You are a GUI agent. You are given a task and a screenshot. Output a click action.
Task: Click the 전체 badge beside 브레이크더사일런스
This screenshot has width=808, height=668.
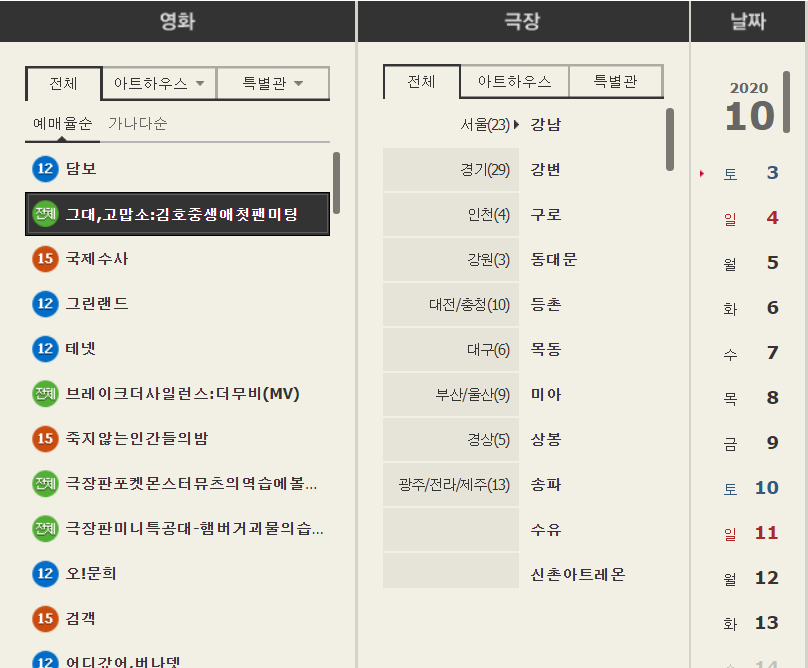tap(45, 394)
